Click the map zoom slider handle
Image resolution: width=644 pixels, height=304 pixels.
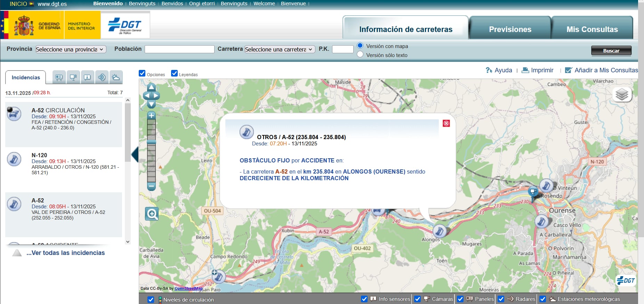151,142
